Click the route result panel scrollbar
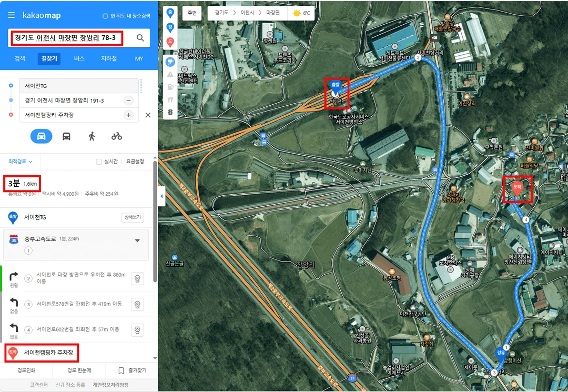The height and width of the screenshot is (392, 568). coord(155,221)
